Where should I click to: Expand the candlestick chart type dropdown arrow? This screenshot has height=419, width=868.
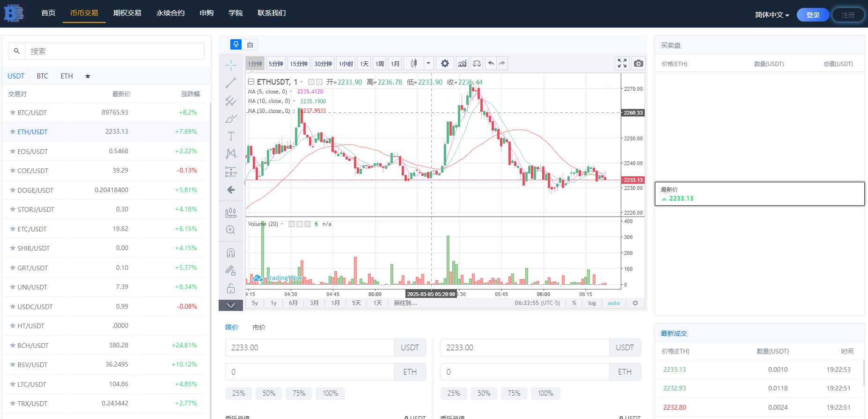428,64
